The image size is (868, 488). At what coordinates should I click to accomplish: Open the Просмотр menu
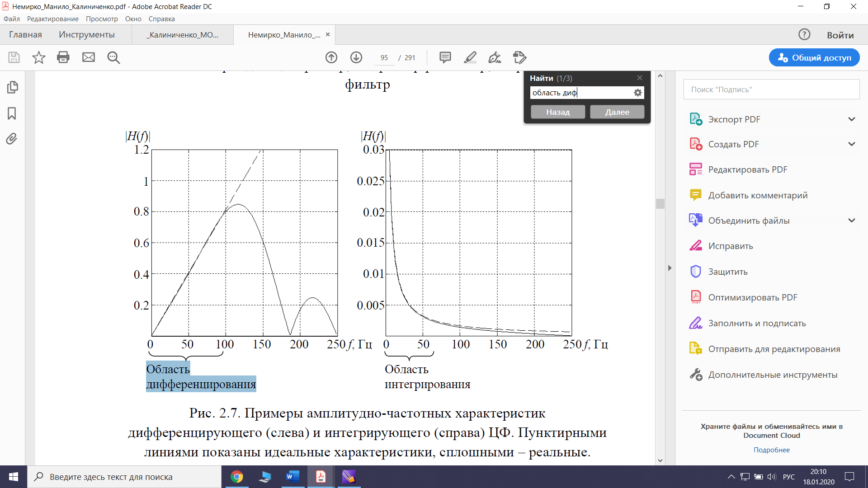click(102, 19)
